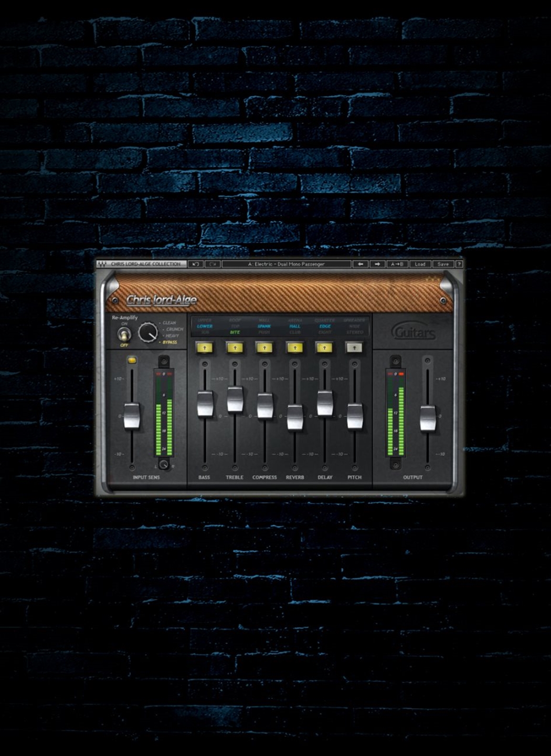
Task: Select the CRUNCH amp type
Action: click(174, 329)
